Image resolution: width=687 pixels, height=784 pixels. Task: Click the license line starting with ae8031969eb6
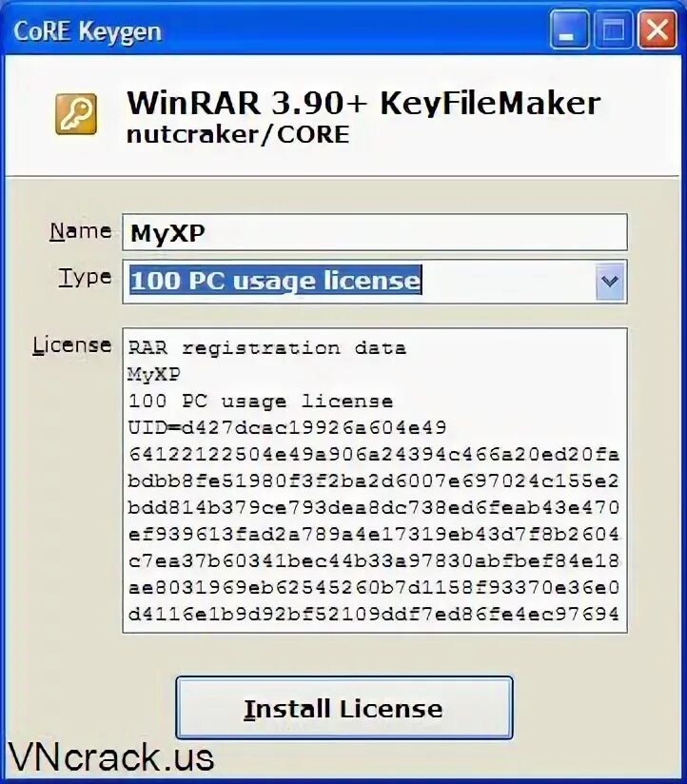pyautogui.click(x=374, y=587)
